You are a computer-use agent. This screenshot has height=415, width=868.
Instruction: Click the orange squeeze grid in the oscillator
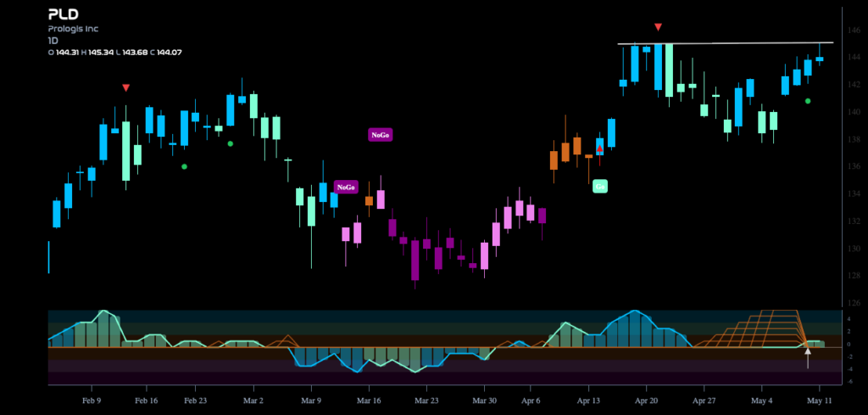pos(753,328)
